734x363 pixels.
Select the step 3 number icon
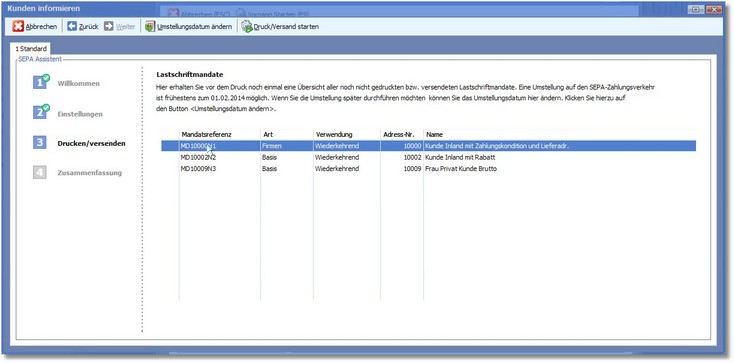[40, 143]
